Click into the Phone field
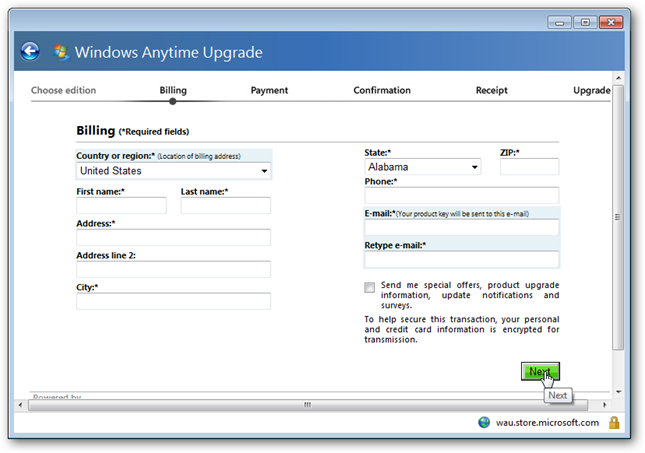 coord(462,195)
